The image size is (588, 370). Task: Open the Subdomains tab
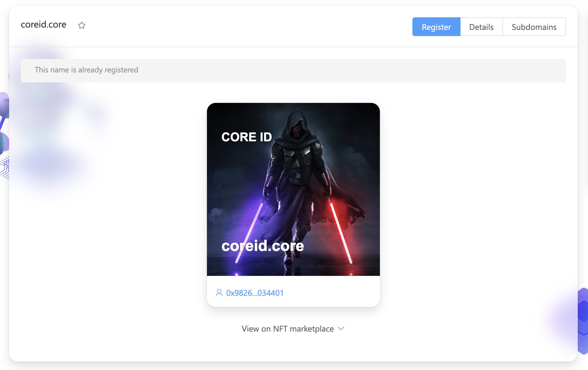pos(534,27)
